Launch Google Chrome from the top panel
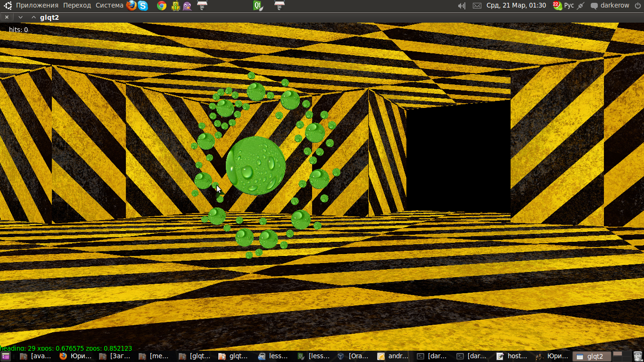Screen dimensions: 644x362 [162, 6]
